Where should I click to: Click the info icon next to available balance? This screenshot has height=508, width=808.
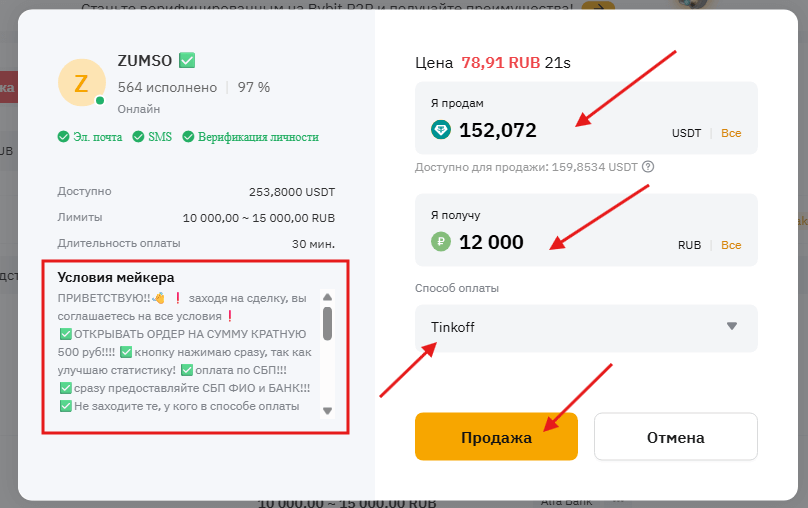(x=648, y=167)
